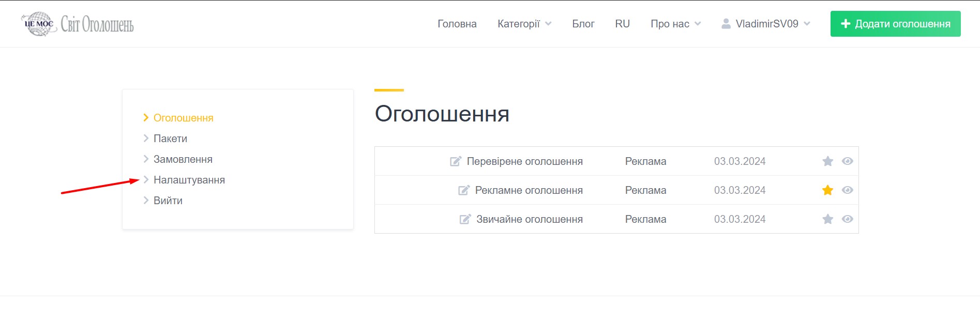Toggle the star for Перевірене оголошення
The image size is (980, 321).
[828, 161]
